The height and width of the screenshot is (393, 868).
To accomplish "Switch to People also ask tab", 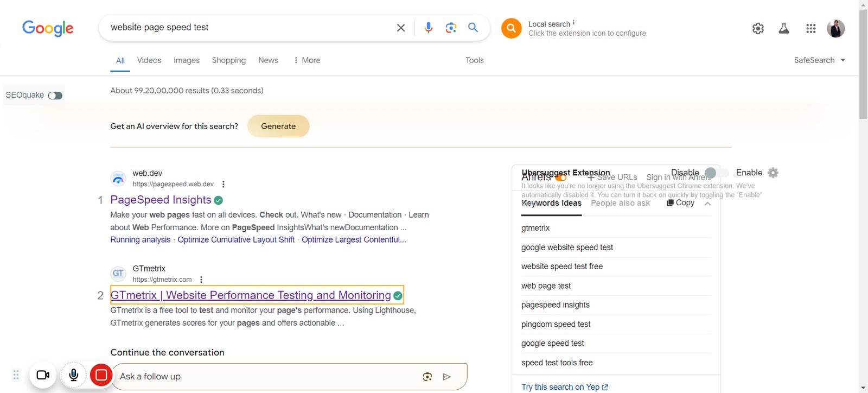I will click(x=620, y=203).
